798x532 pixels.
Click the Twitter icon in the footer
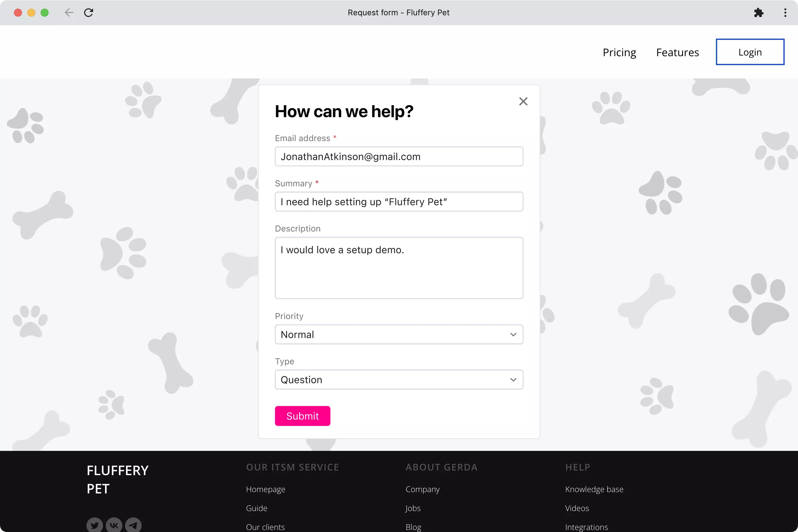point(94,525)
